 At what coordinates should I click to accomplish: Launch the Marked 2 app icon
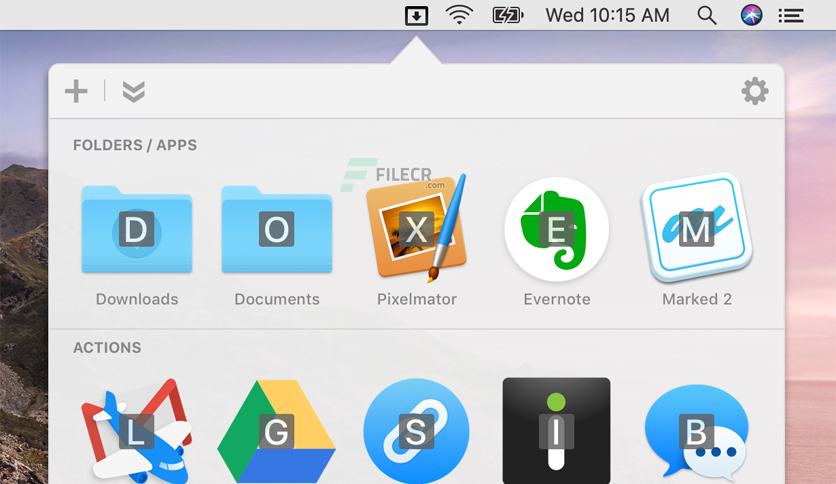click(697, 228)
